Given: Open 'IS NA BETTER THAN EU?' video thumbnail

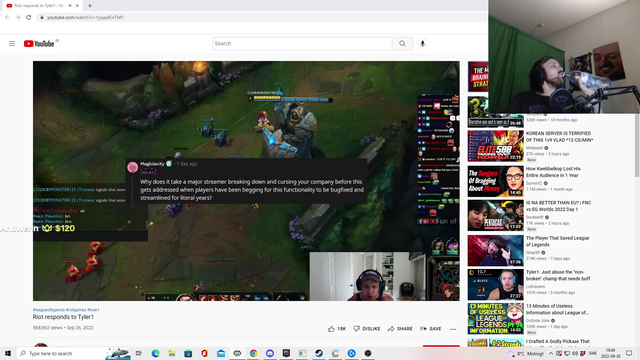Looking at the screenshot, I should point(496,215).
